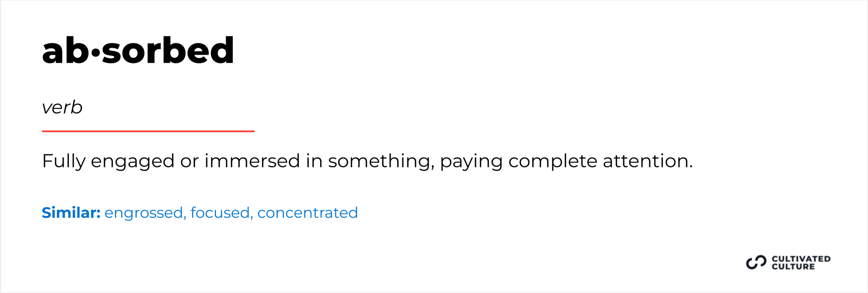The image size is (868, 293).
Task: Click the "ab" syllable of the headword
Action: click(x=65, y=51)
